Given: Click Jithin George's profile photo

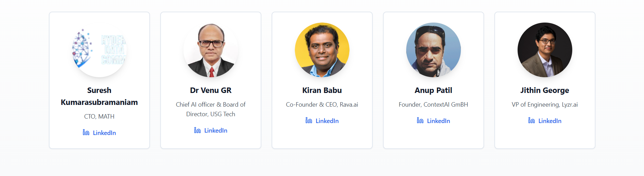Looking at the screenshot, I should point(545,50).
